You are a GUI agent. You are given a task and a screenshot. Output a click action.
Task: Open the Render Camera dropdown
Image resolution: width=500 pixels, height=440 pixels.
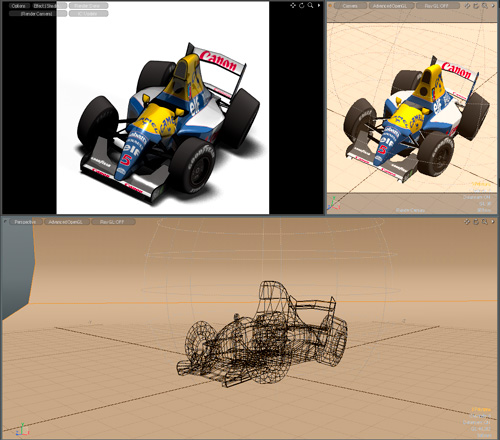[38, 14]
